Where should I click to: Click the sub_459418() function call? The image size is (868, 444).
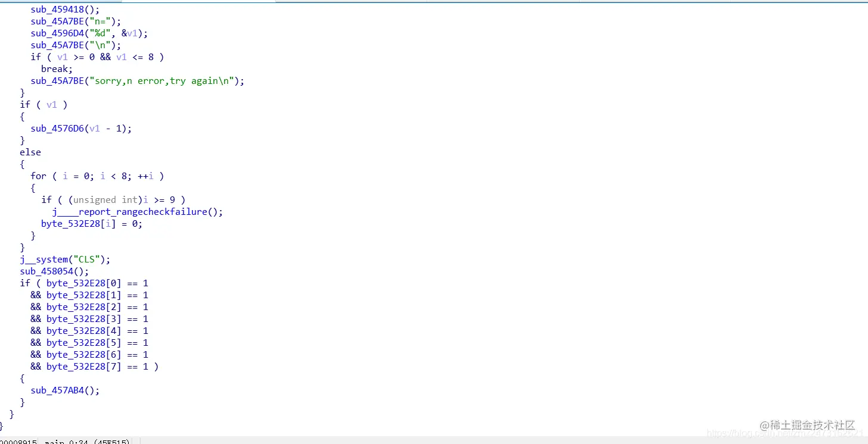pos(66,10)
